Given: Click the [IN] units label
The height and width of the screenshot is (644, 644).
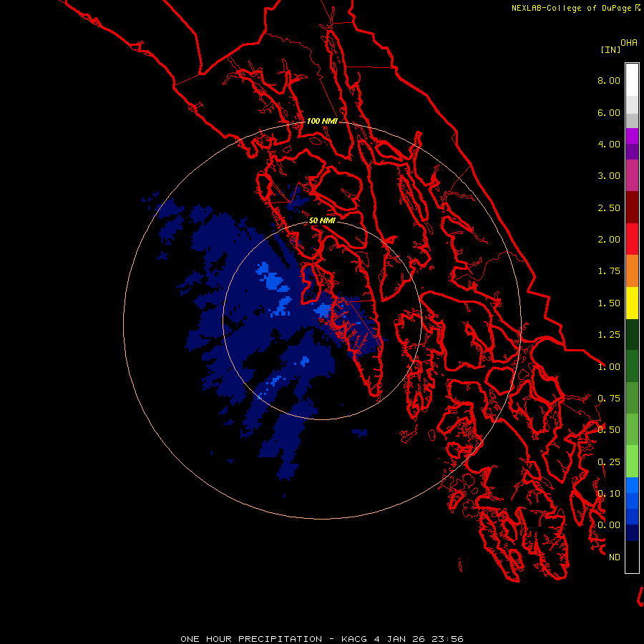Looking at the screenshot, I should pyautogui.click(x=610, y=49).
